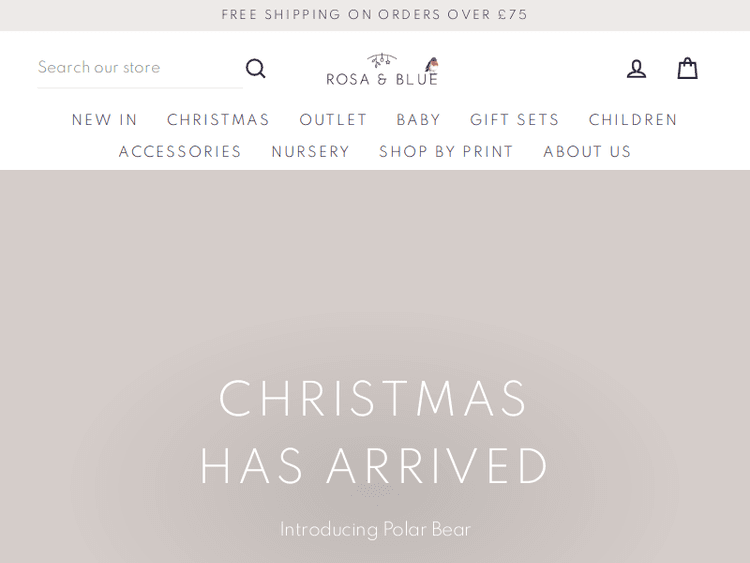Select the Nursery menu item
750x563 pixels.
[311, 152]
